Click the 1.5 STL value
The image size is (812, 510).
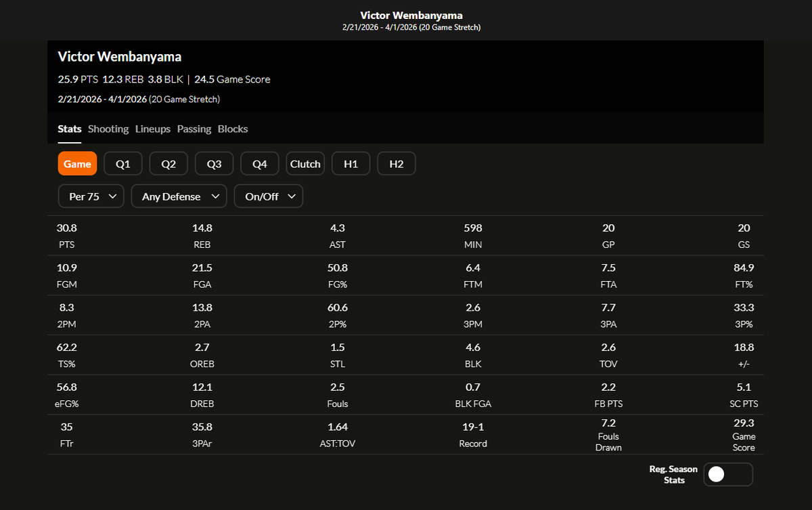coord(338,347)
